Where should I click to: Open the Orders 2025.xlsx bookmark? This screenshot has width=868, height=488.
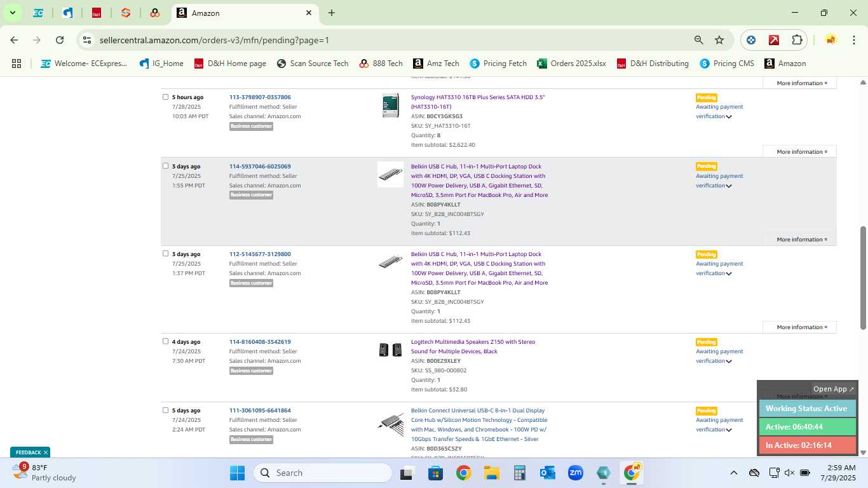click(571, 64)
